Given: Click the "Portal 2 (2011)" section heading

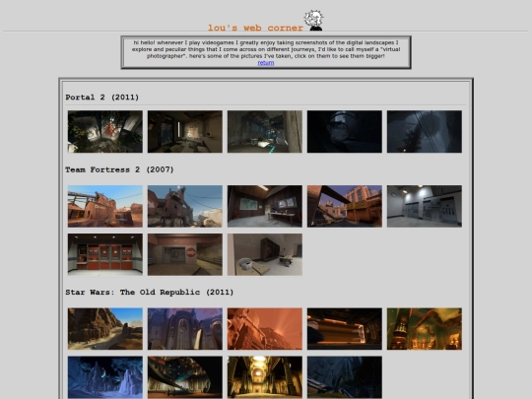Looking at the screenshot, I should tap(102, 98).
